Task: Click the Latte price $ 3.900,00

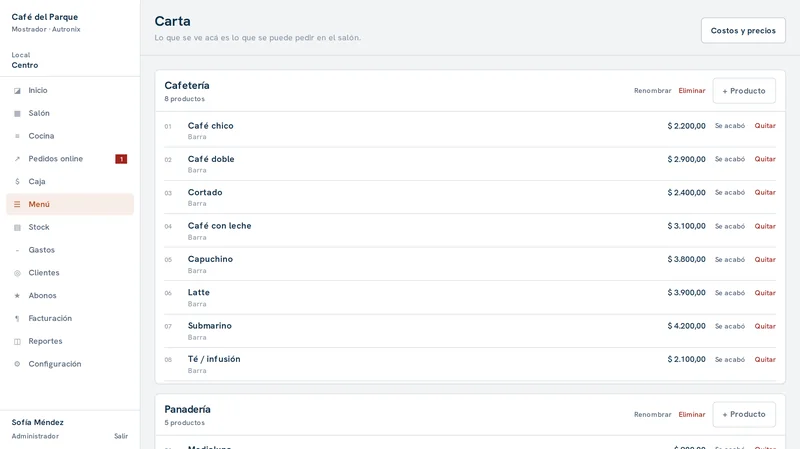Action: 686,293
